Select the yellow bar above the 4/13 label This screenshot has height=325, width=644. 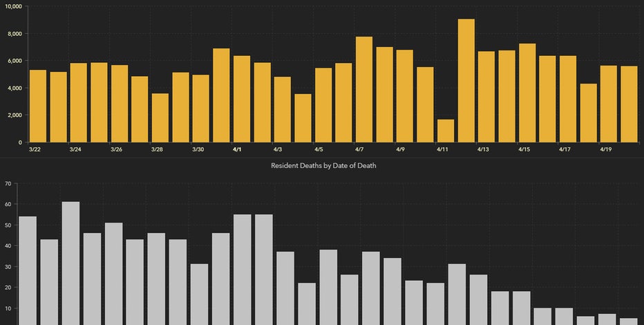tap(486, 97)
